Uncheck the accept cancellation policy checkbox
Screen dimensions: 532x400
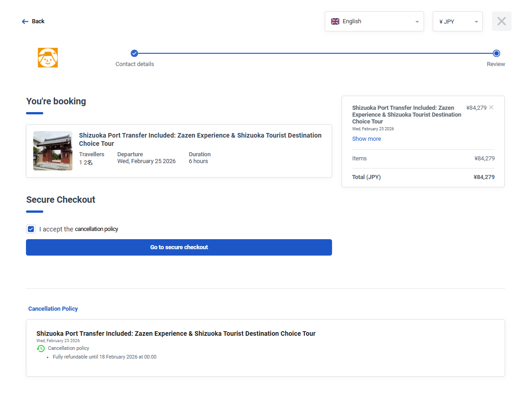coord(31,229)
